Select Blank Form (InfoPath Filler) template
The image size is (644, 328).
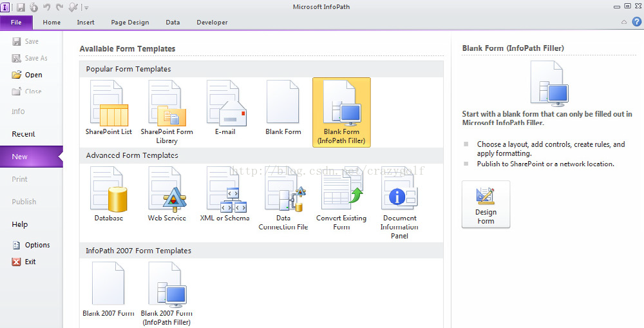click(x=341, y=112)
